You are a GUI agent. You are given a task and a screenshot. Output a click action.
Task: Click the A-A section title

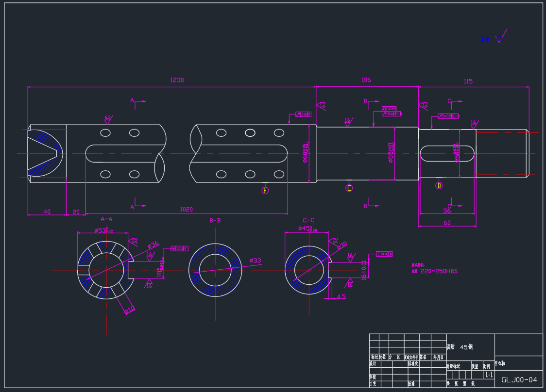106,219
